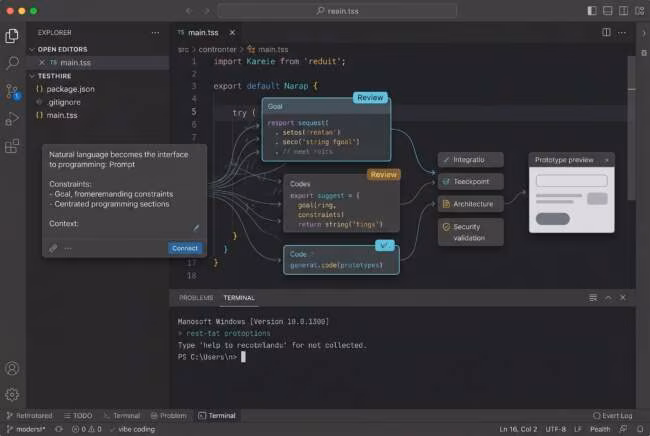This screenshot has width=650, height=436.
Task: Click the edit pencil in prompt panel
Action: coord(196,228)
